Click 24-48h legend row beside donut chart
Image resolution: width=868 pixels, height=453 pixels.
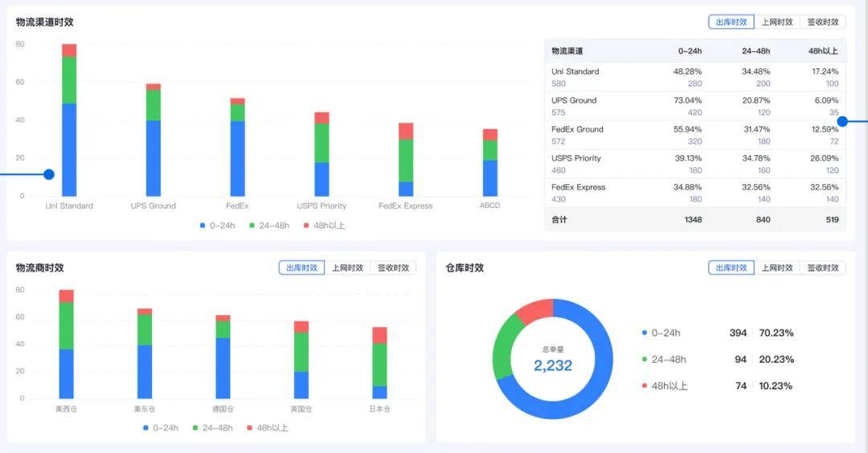718,360
